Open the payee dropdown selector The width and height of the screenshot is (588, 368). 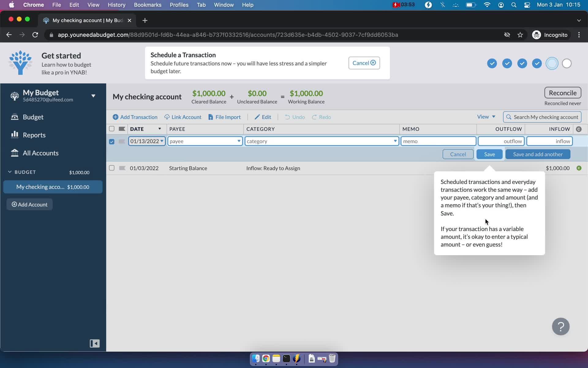(x=238, y=141)
